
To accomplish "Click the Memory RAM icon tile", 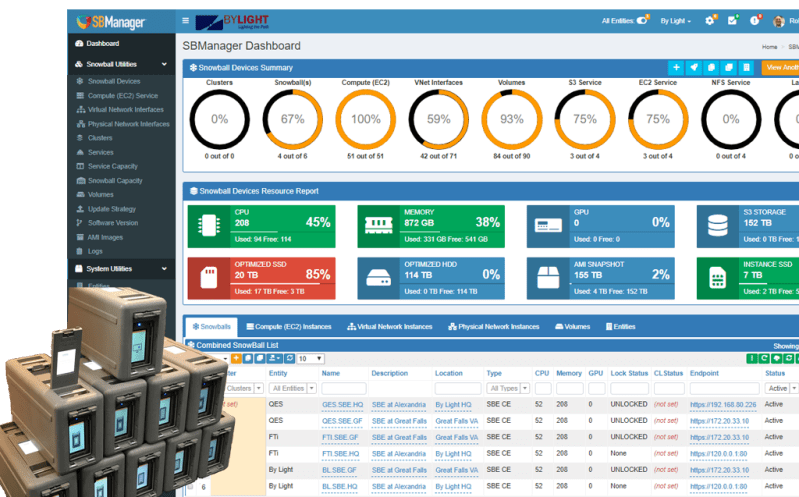I will [378, 226].
